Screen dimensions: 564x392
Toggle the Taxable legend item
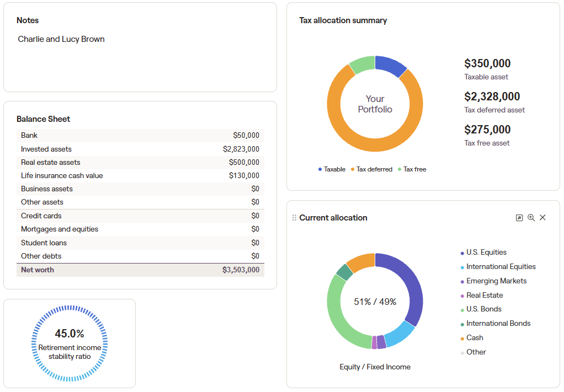[x=332, y=169]
